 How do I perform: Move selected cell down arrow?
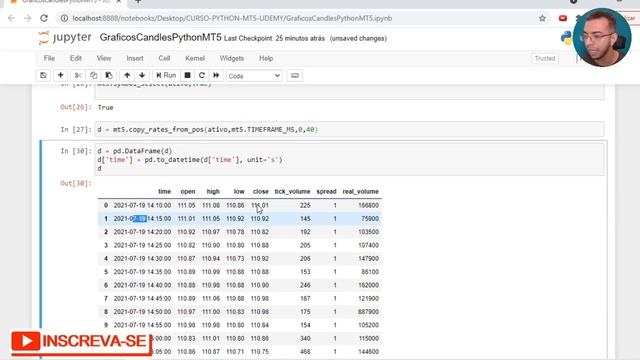tap(142, 76)
